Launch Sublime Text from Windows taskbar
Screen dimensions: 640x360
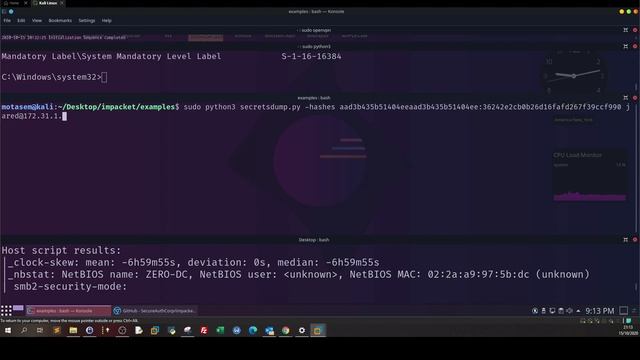(57, 331)
